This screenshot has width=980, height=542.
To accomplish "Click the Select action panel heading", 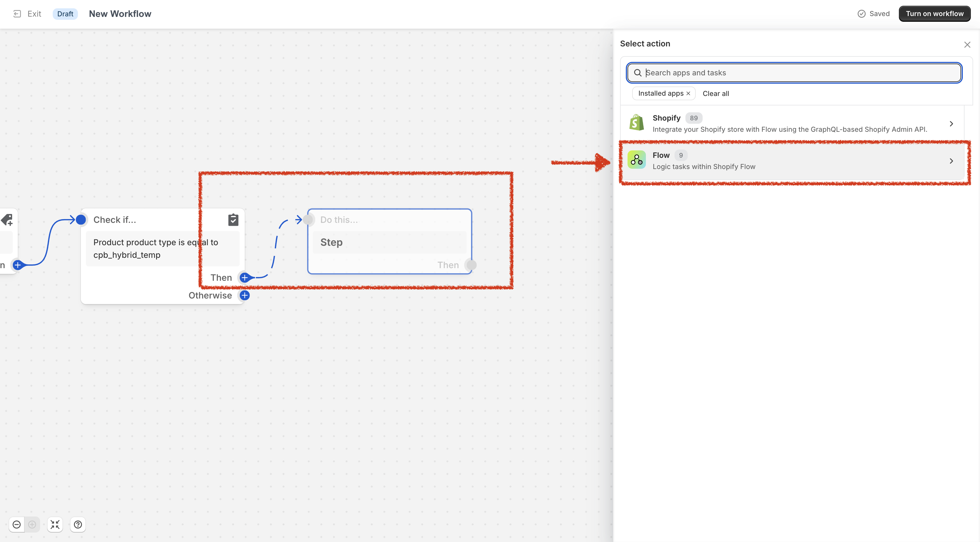I will 645,44.
